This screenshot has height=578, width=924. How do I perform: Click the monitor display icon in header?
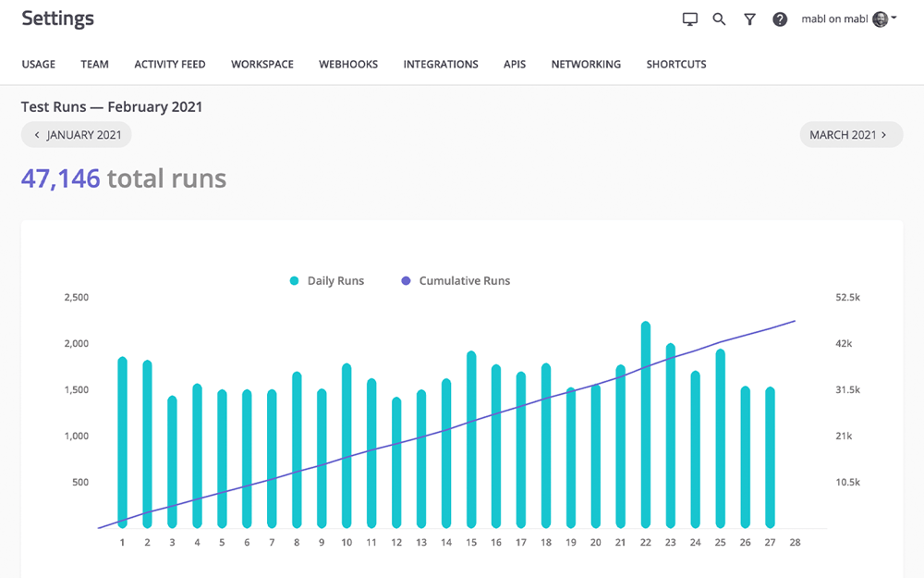click(689, 19)
